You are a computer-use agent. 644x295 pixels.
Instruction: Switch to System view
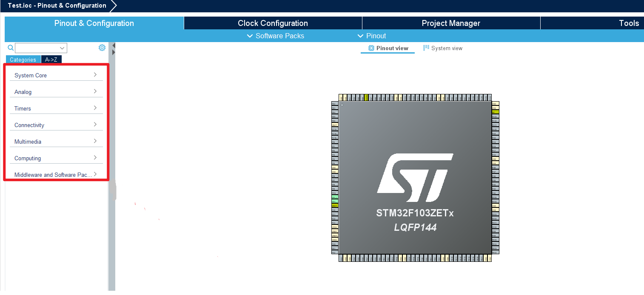(x=443, y=48)
